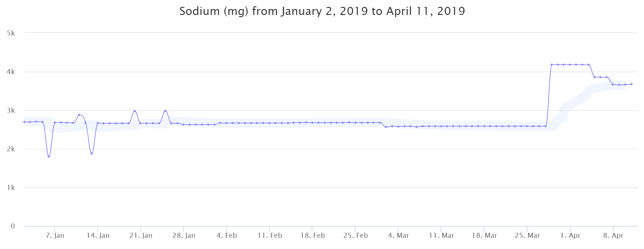Click the '8. Apr' x-axis label
644x249 pixels.
click(613, 236)
